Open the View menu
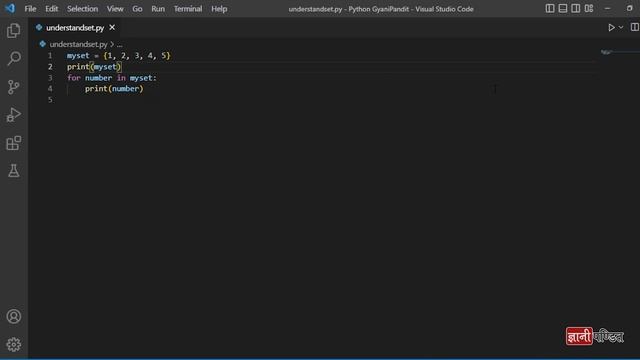640x360 pixels. [x=115, y=9]
